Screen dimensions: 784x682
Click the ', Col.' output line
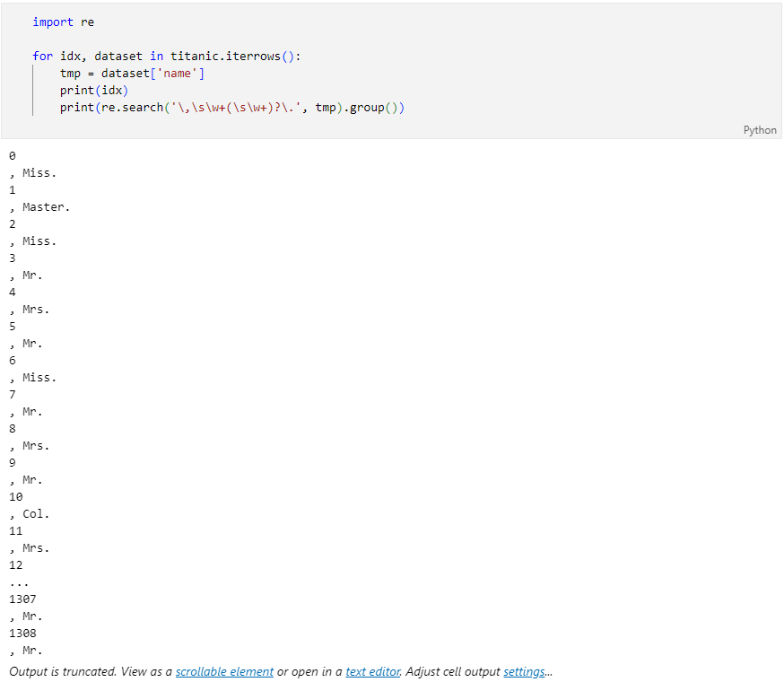(x=29, y=514)
